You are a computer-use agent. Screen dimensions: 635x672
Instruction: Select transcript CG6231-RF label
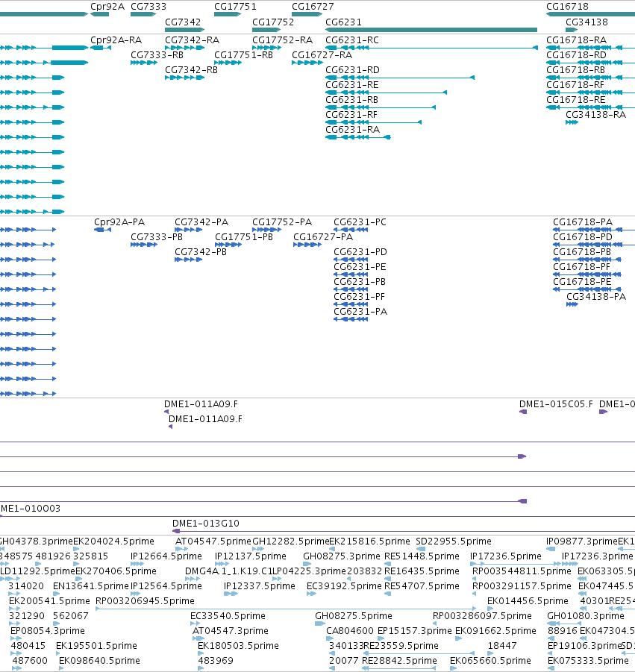pos(351,114)
